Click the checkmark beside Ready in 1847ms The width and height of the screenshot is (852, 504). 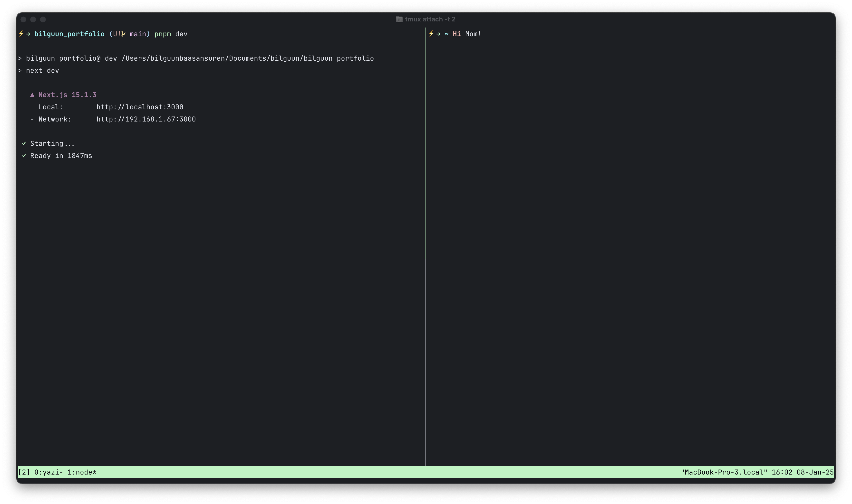pos(24,156)
